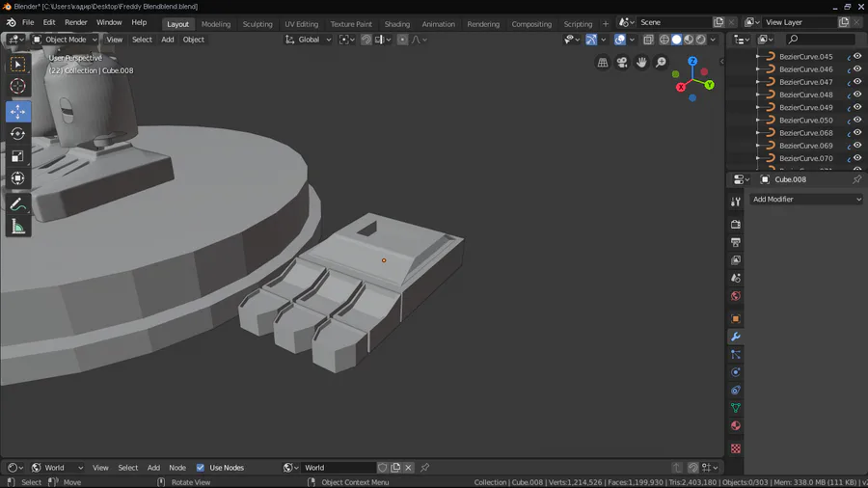Toggle camera view with the camera icon
Image resolution: width=868 pixels, height=488 pixels.
(622, 63)
